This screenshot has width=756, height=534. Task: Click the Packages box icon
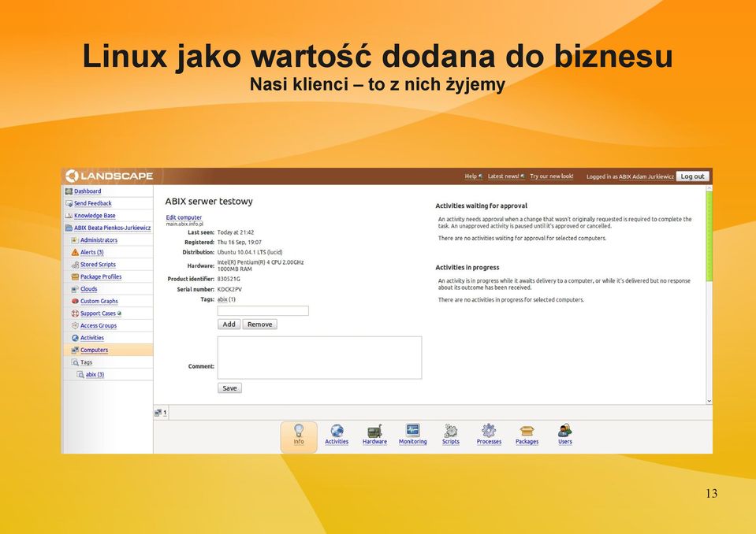click(x=527, y=431)
